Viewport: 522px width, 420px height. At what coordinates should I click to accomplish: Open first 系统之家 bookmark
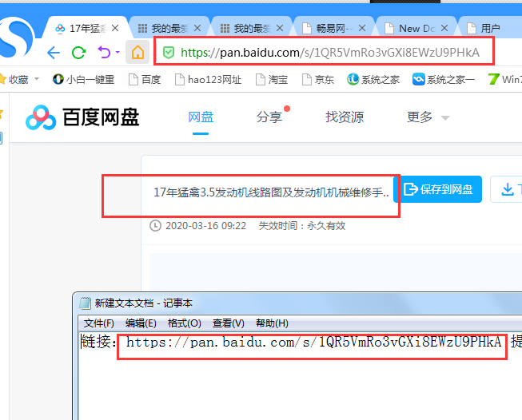tap(373, 79)
